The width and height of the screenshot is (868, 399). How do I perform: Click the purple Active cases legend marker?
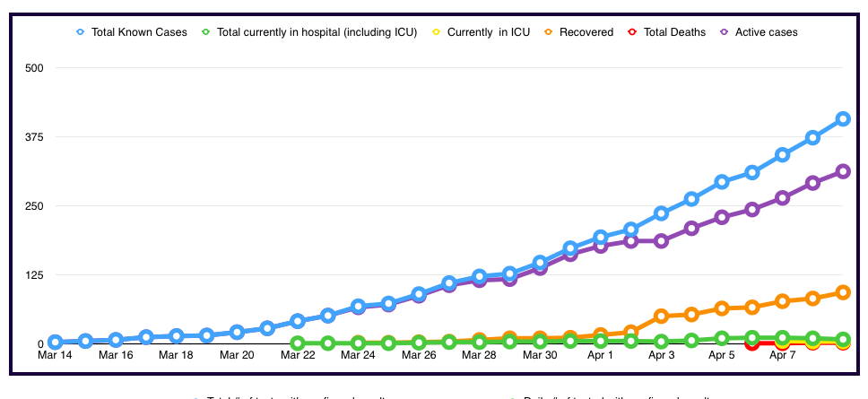point(723,32)
